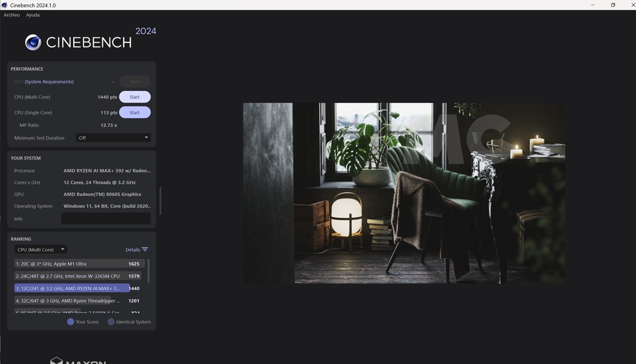Start the CPU Single Core benchmark

click(x=134, y=113)
